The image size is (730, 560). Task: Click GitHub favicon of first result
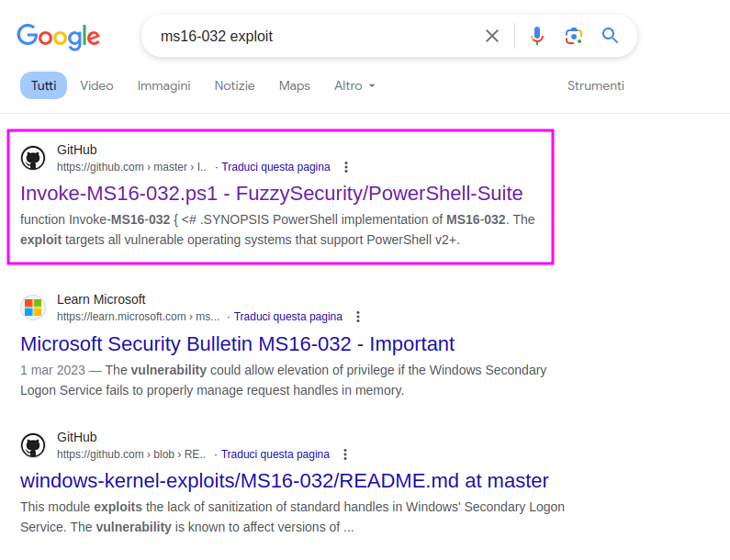click(x=33, y=158)
